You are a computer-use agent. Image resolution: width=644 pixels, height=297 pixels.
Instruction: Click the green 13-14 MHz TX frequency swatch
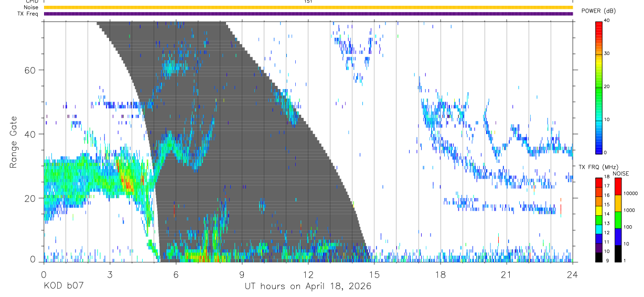tap(598, 220)
